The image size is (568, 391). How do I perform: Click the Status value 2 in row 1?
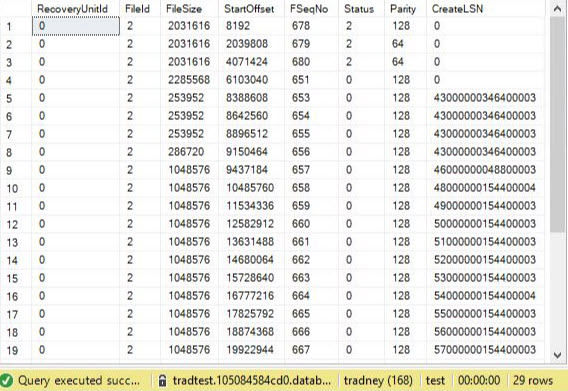tap(349, 26)
